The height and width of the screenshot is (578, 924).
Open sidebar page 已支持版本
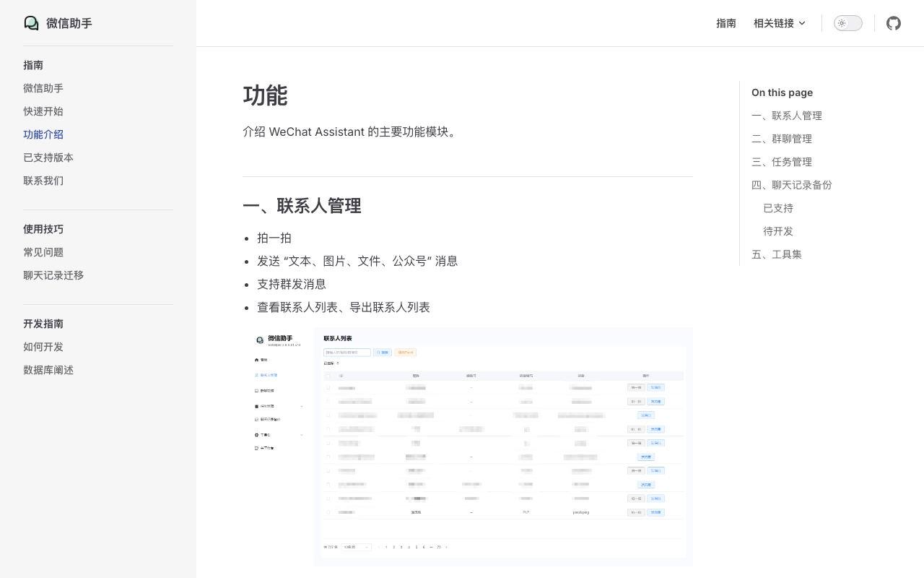pyautogui.click(x=48, y=158)
